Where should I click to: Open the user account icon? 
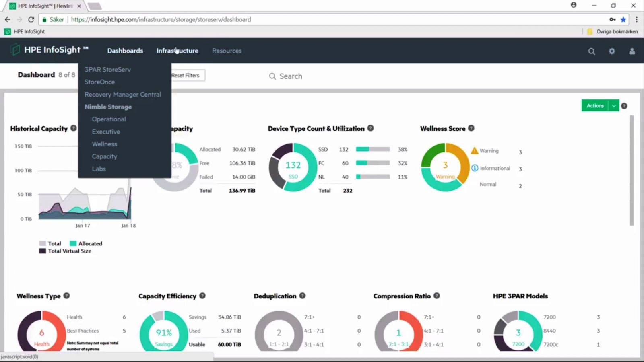click(x=631, y=51)
